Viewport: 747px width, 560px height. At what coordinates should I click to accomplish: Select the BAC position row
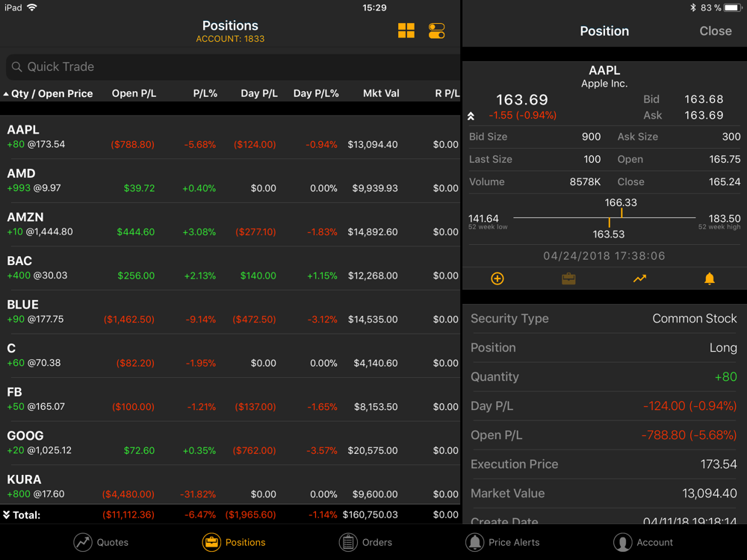pyautogui.click(x=230, y=269)
